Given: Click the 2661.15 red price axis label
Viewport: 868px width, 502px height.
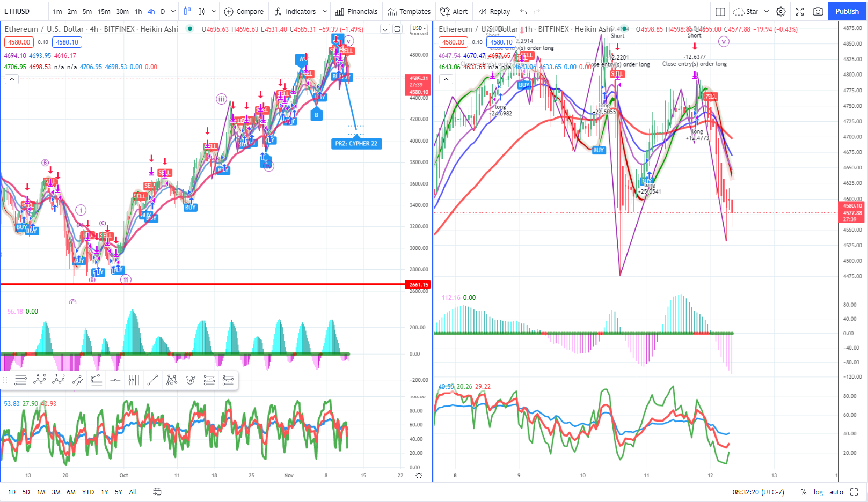Looking at the screenshot, I should click(419, 285).
